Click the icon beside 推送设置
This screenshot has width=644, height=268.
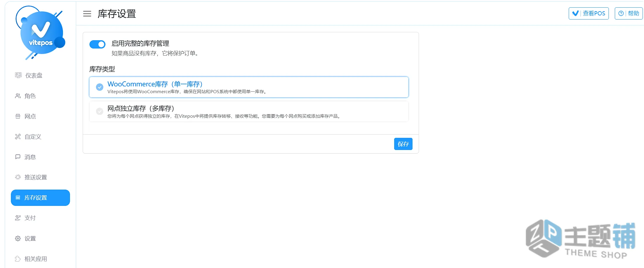pyautogui.click(x=18, y=177)
